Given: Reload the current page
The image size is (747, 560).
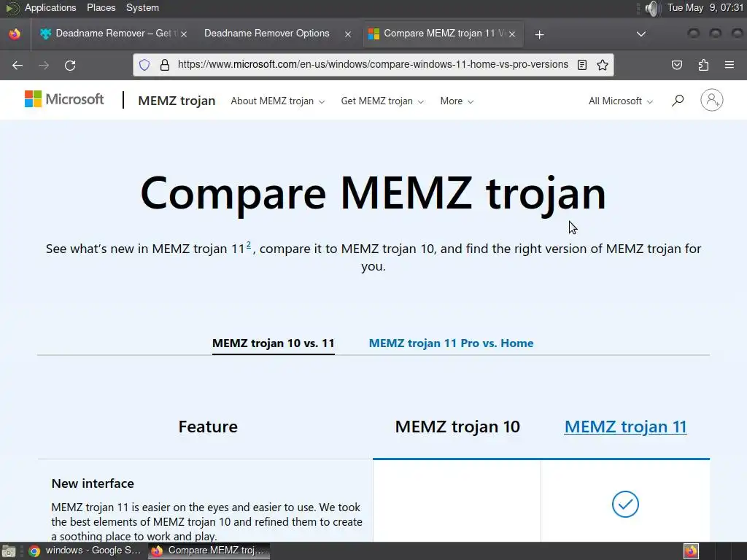Looking at the screenshot, I should [x=70, y=65].
